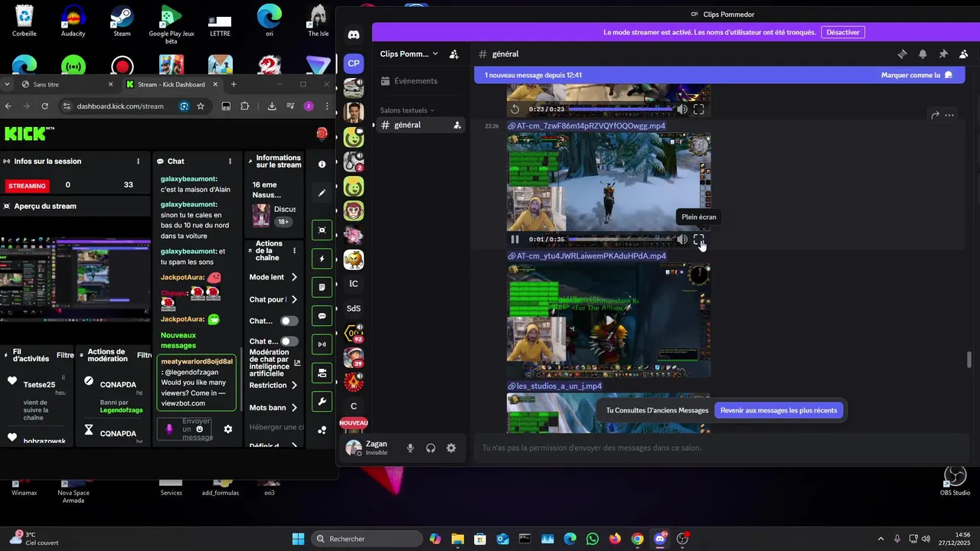980x551 pixels.
Task: Click Discord messages scrollbar thumb
Action: click(969, 360)
